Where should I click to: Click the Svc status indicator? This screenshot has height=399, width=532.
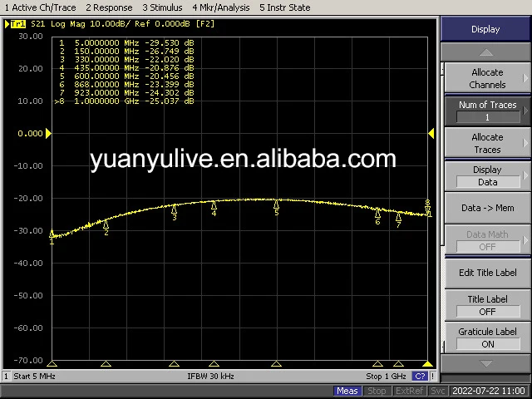click(438, 391)
